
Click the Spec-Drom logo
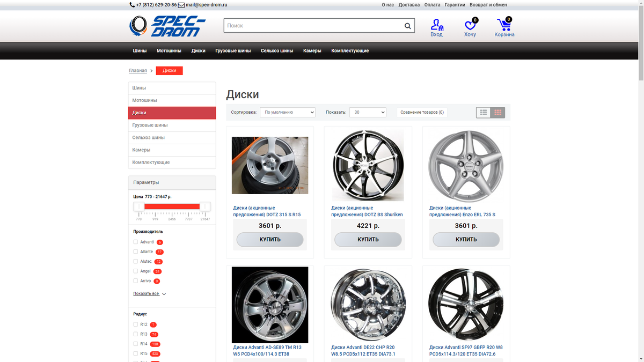(167, 26)
